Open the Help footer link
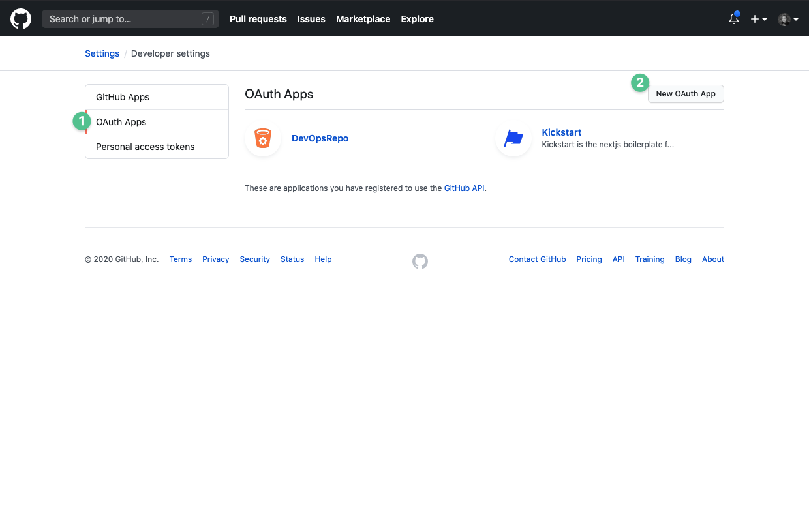Image resolution: width=809 pixels, height=532 pixels. pos(323,259)
